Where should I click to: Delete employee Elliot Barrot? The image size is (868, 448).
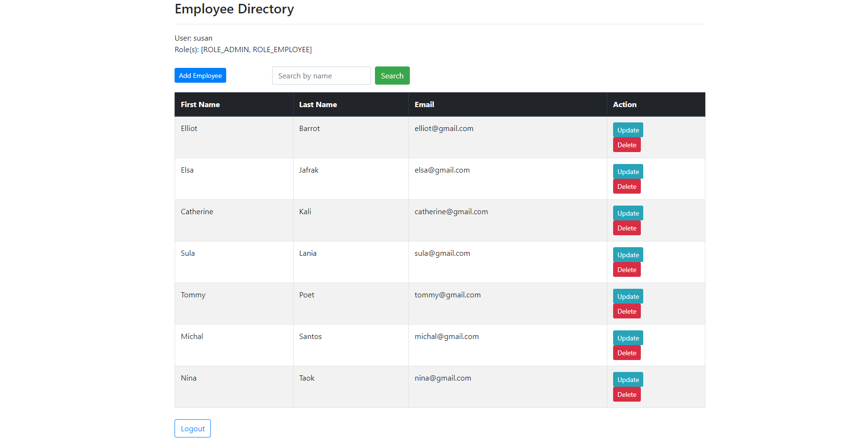[626, 144]
